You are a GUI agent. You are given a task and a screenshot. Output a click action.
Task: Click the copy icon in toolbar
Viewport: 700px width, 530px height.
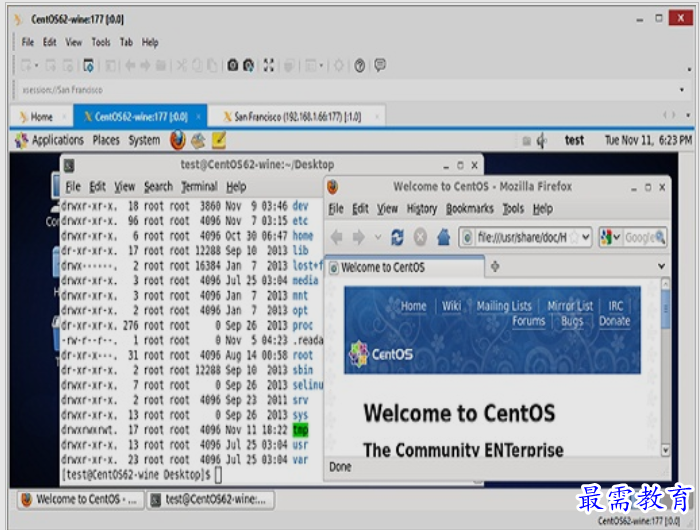197,66
